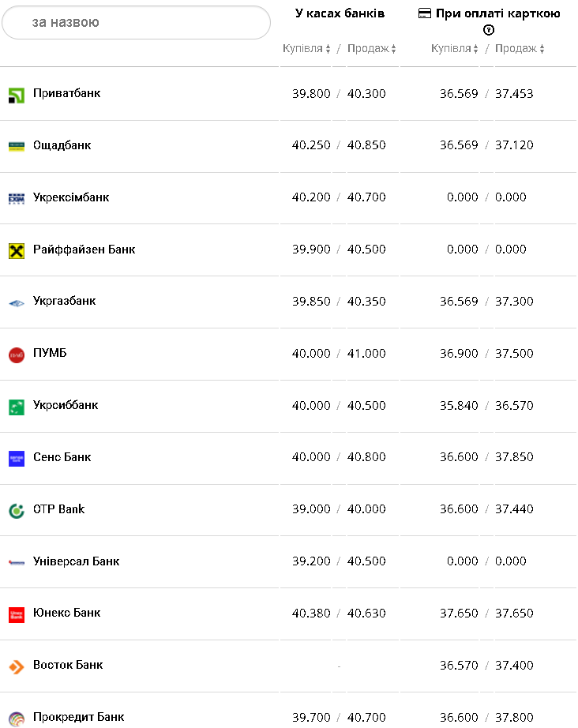This screenshot has width=578, height=728.
Task: Open the Сенс Банк link
Action: pyautogui.click(x=62, y=457)
